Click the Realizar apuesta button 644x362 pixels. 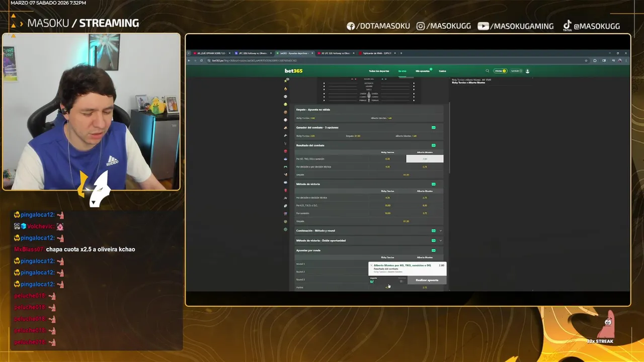[x=427, y=280]
